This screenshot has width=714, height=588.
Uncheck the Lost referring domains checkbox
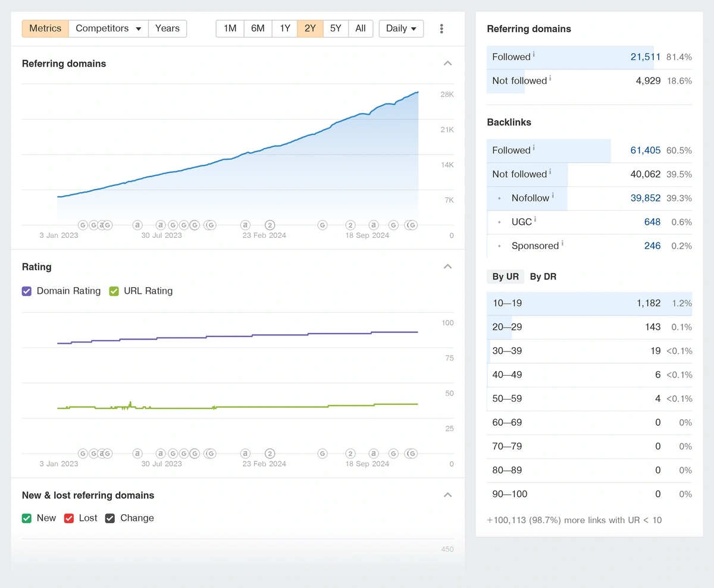[x=69, y=518]
